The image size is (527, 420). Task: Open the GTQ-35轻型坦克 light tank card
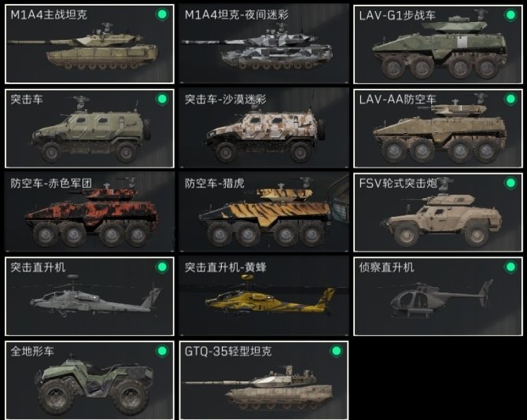pyautogui.click(x=263, y=381)
